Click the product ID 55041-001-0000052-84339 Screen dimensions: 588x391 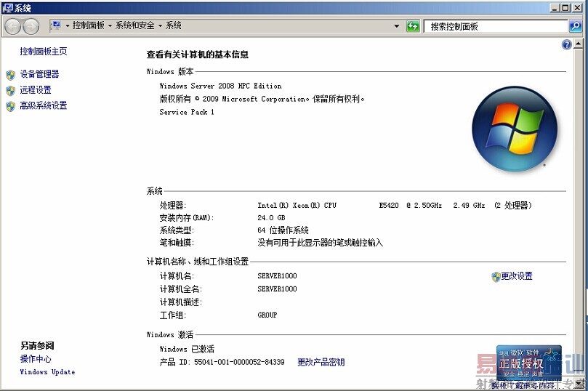coord(239,362)
